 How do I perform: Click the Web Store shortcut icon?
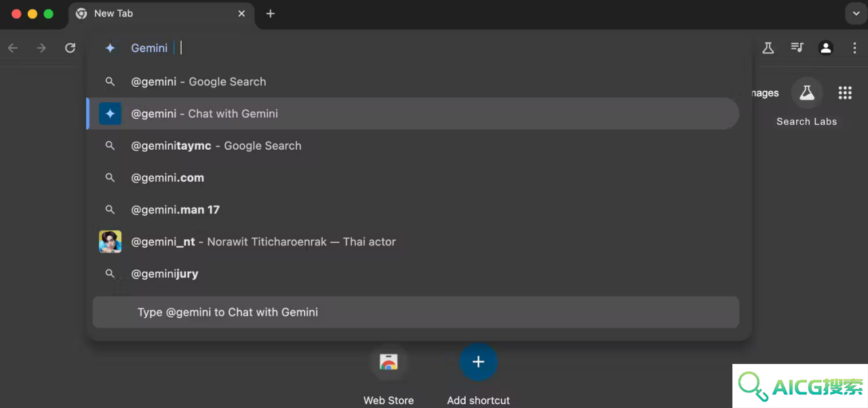pos(389,362)
